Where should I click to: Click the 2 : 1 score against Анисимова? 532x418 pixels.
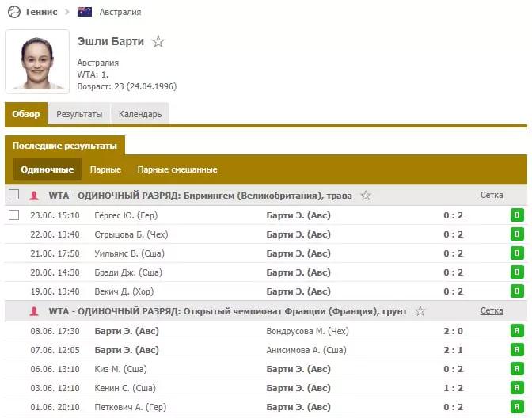pos(454,350)
